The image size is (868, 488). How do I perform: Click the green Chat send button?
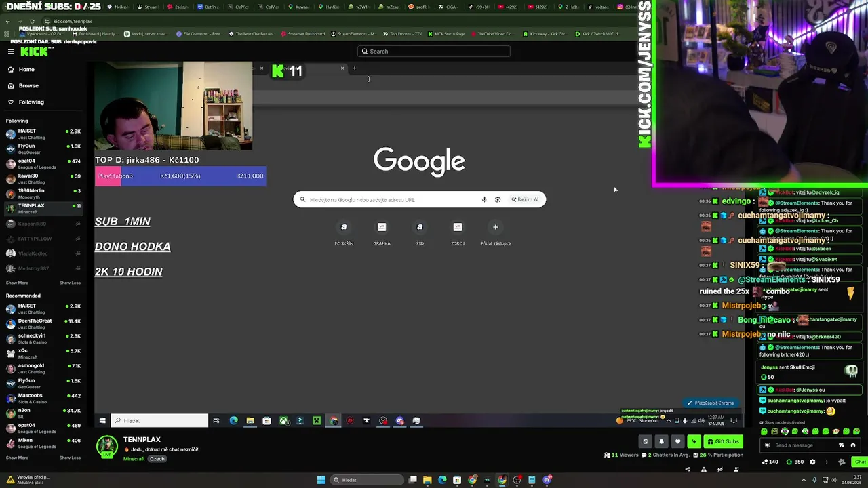point(860,462)
